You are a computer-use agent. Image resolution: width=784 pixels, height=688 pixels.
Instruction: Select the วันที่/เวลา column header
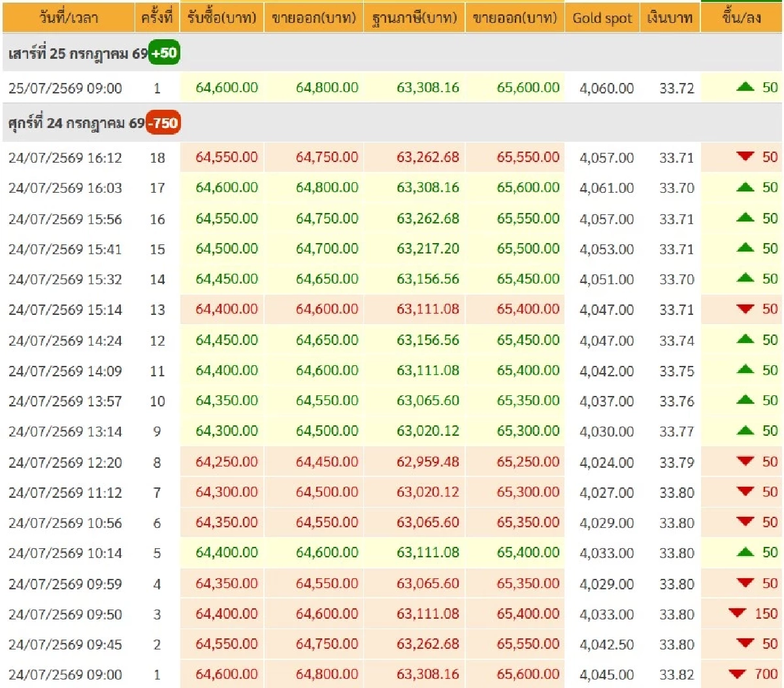pyautogui.click(x=69, y=17)
